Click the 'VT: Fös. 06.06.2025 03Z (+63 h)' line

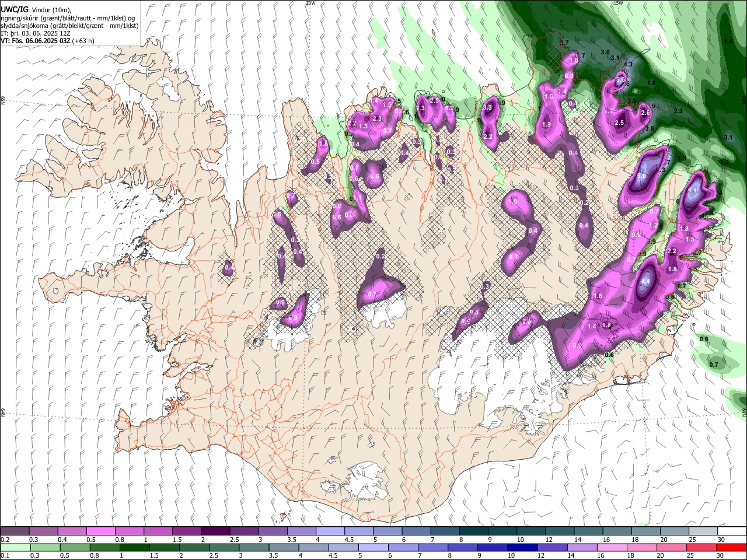tap(47, 41)
